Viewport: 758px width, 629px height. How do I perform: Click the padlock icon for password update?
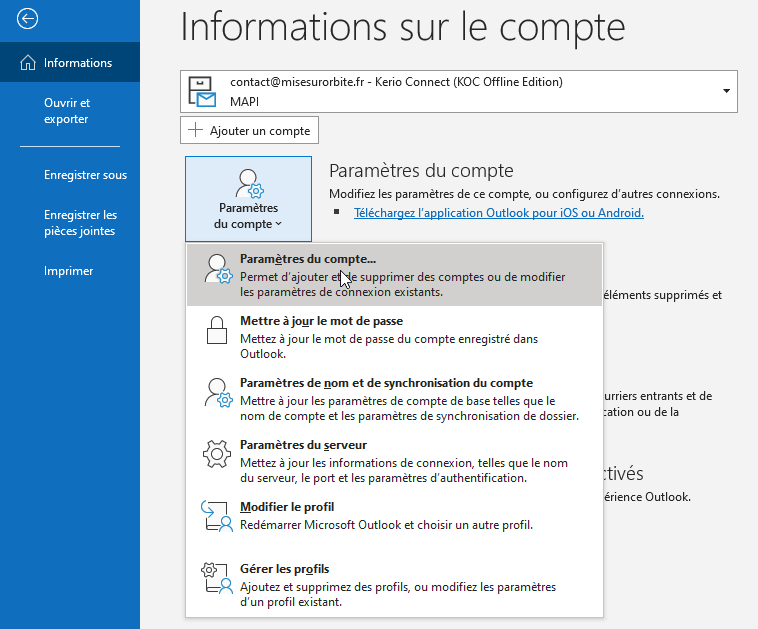coord(217,332)
